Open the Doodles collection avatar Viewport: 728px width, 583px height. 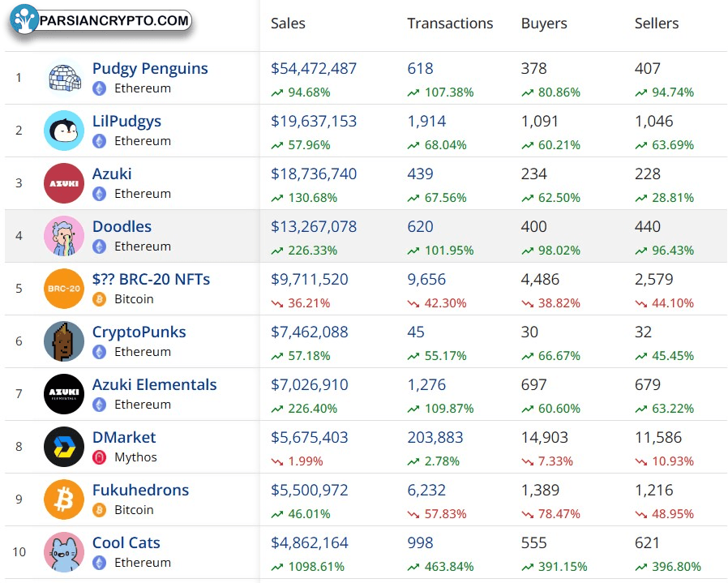(x=64, y=236)
